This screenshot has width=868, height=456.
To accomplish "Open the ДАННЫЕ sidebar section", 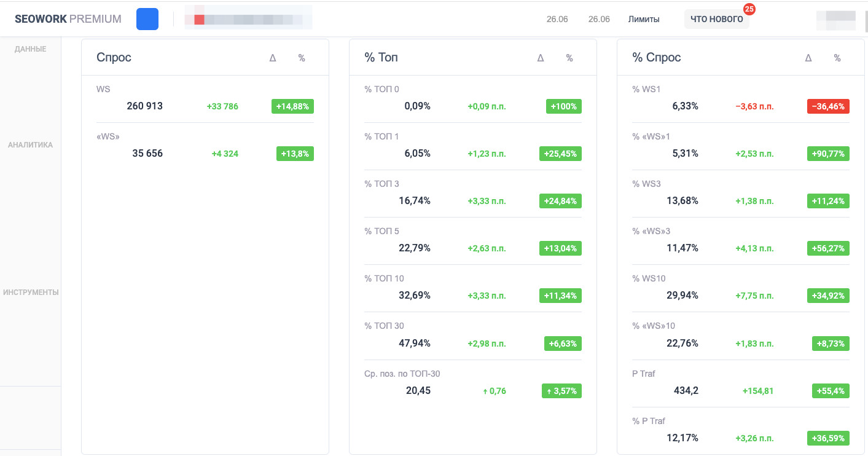I will [x=30, y=49].
